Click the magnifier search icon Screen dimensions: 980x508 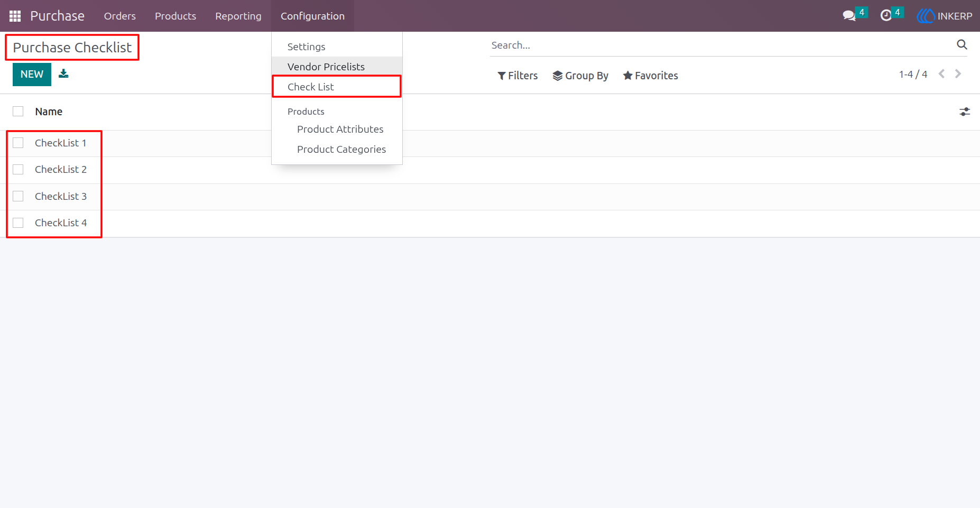tap(962, 45)
